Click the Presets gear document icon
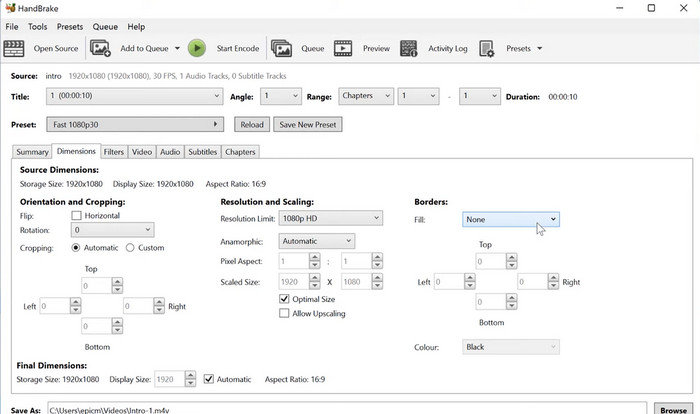 tap(487, 48)
